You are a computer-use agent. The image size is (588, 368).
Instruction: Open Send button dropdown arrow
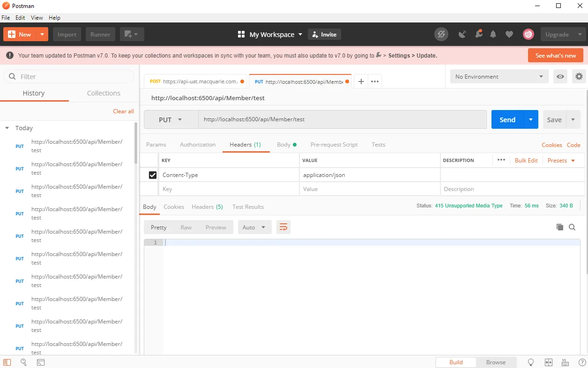(x=531, y=119)
